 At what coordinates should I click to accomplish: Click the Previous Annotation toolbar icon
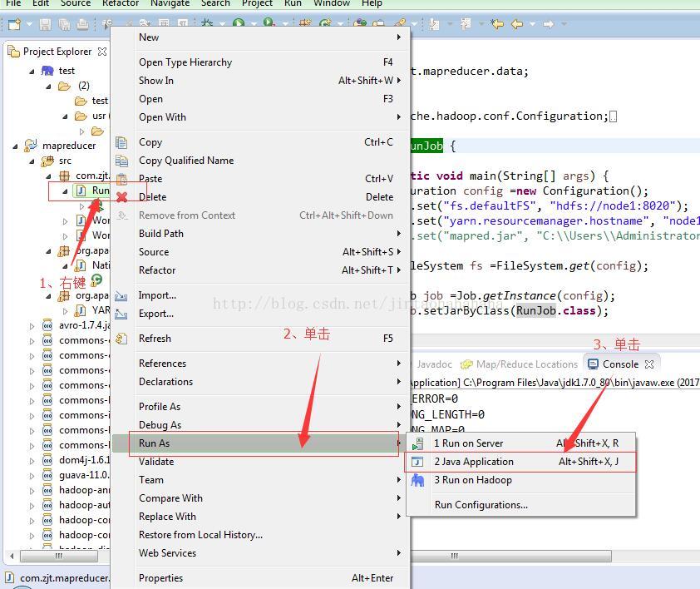click(x=466, y=23)
